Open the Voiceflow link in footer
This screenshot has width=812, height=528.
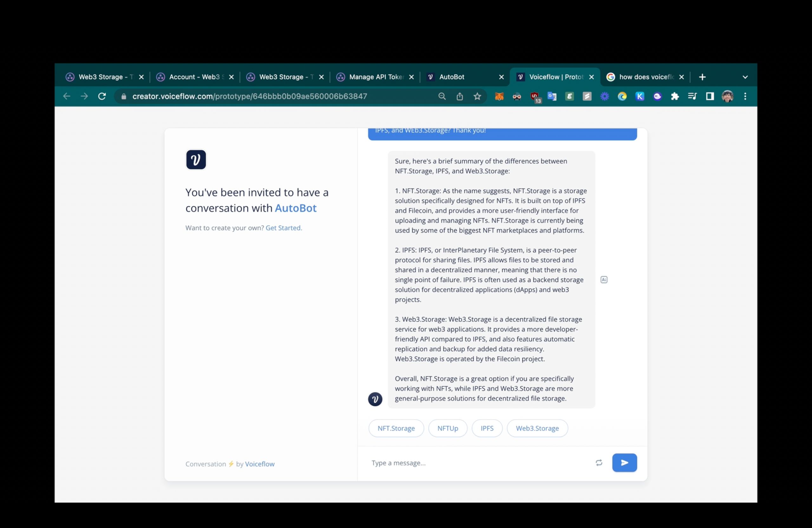pos(260,464)
